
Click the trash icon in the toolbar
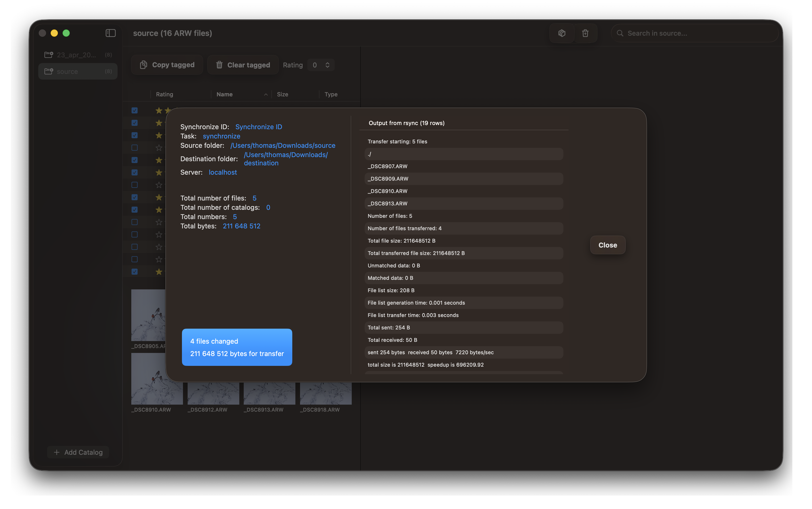[x=585, y=33]
